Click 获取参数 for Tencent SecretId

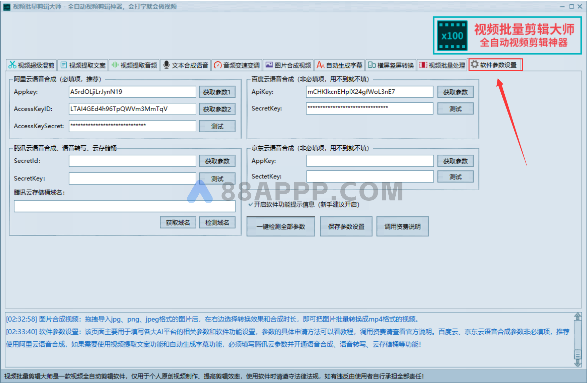tap(217, 161)
